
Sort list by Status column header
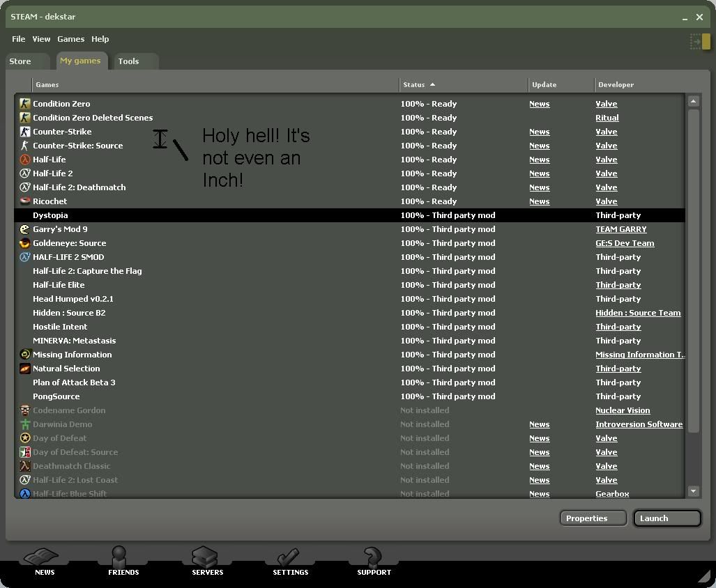pos(464,85)
